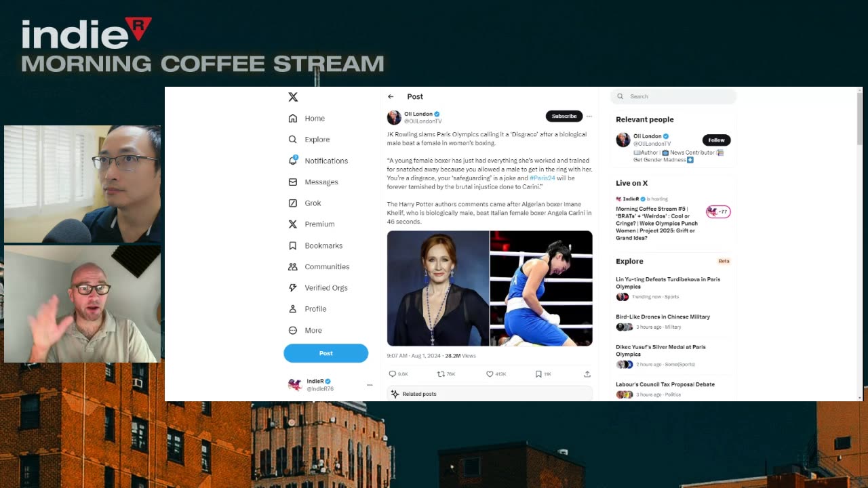Click the Search input field

point(673,96)
